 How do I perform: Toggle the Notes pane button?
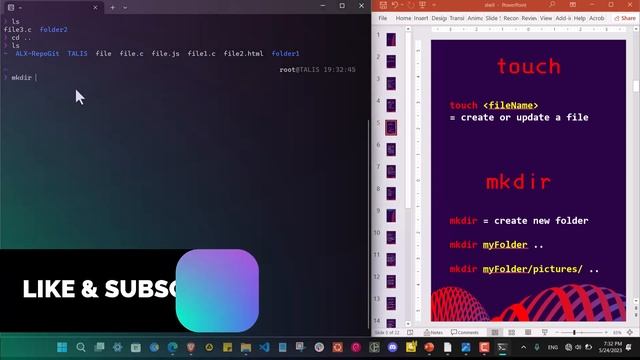pos(433,333)
